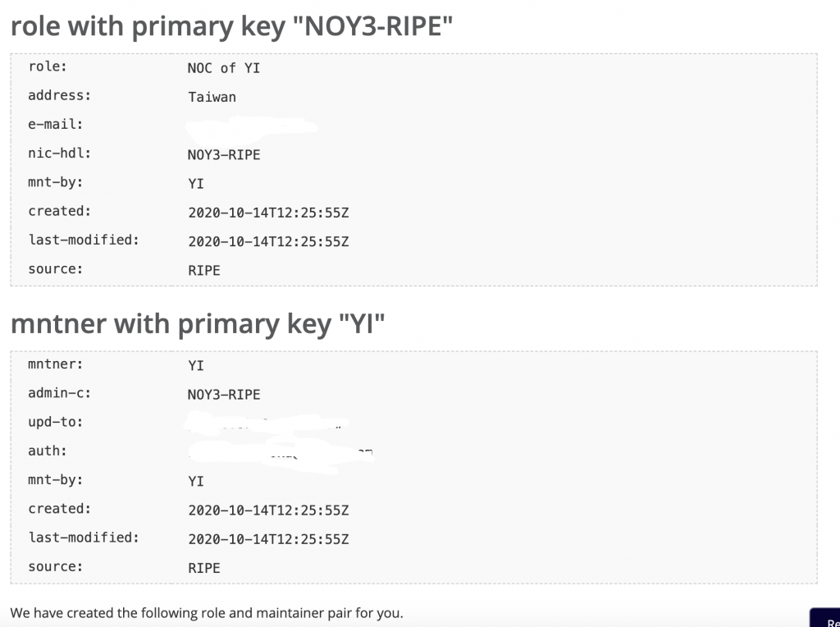
Task: Click the last-modified timestamp in role object
Action: [268, 241]
